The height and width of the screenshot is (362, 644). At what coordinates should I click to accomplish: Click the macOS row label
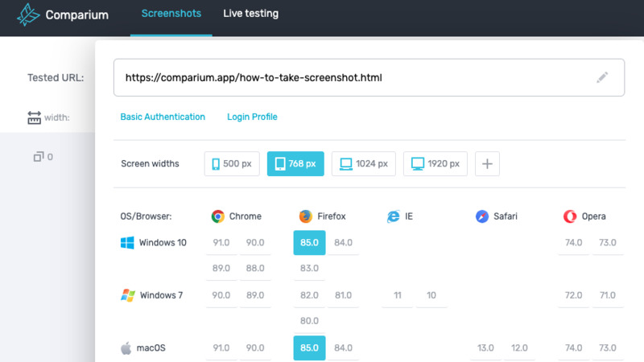(x=151, y=348)
